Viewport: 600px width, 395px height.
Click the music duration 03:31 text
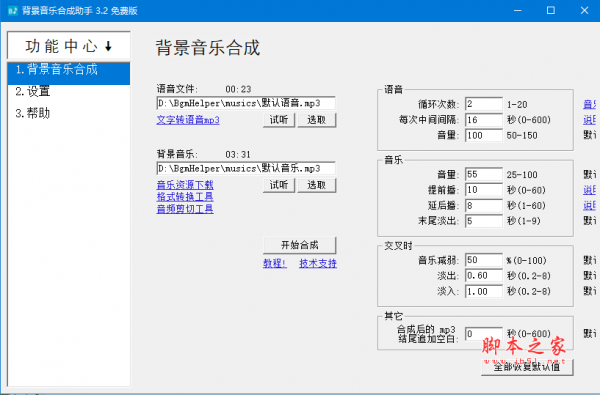pyautogui.click(x=238, y=155)
